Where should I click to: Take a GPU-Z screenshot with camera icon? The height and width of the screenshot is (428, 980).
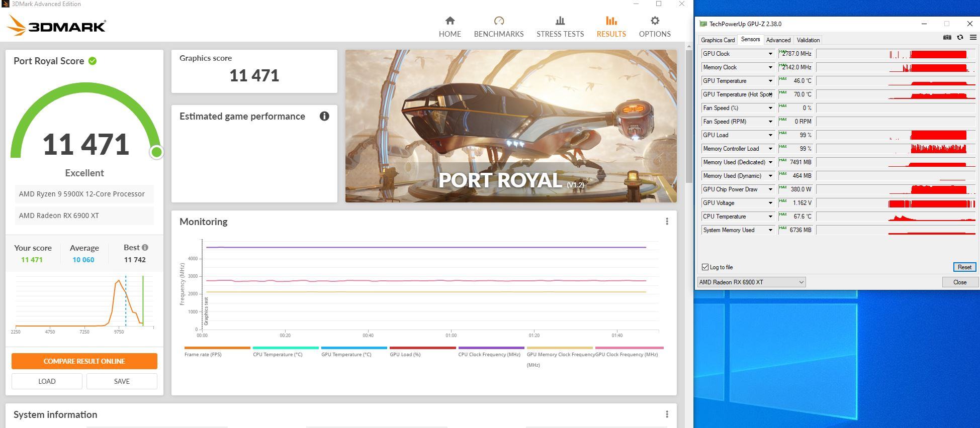[x=947, y=37]
